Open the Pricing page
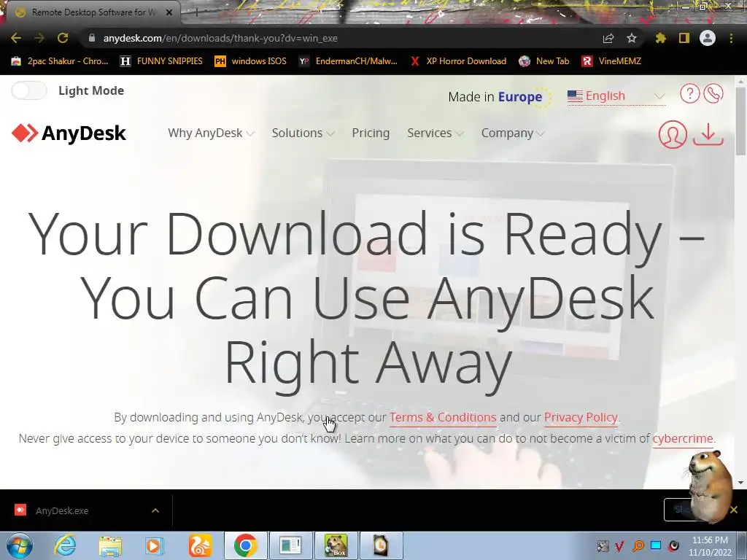Image resolution: width=747 pixels, height=560 pixels. pyautogui.click(x=371, y=133)
